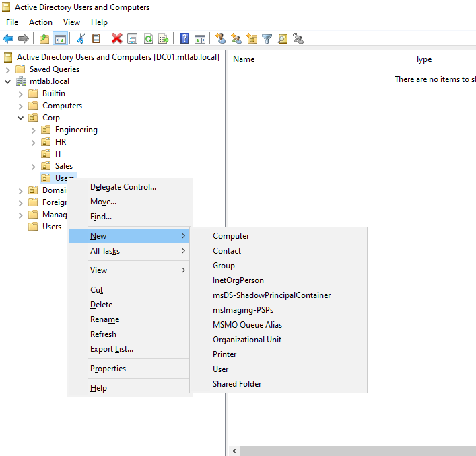
Task: Create new User from submenu
Action: tap(278, 369)
